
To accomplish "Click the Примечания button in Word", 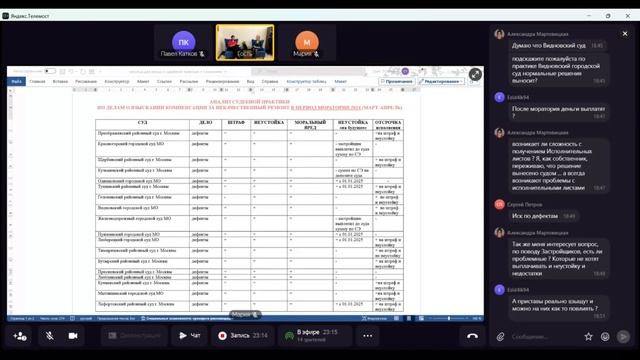I will pos(396,82).
